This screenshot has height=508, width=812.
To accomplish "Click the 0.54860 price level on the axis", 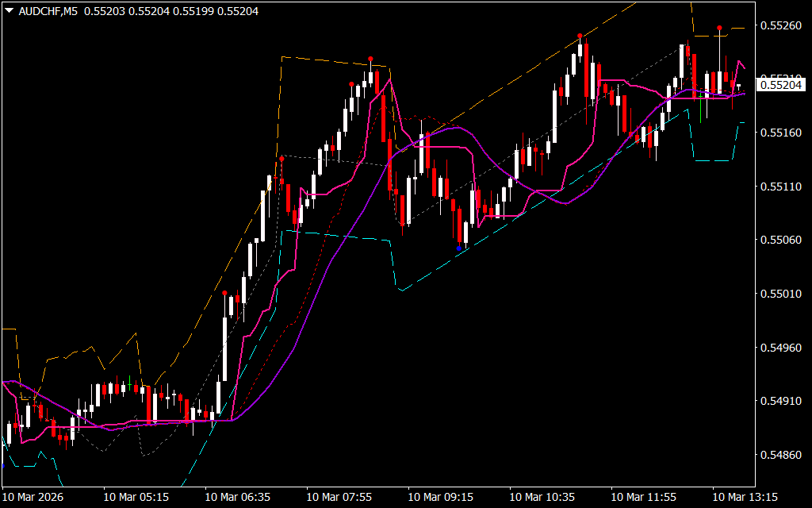I will pos(781,455).
